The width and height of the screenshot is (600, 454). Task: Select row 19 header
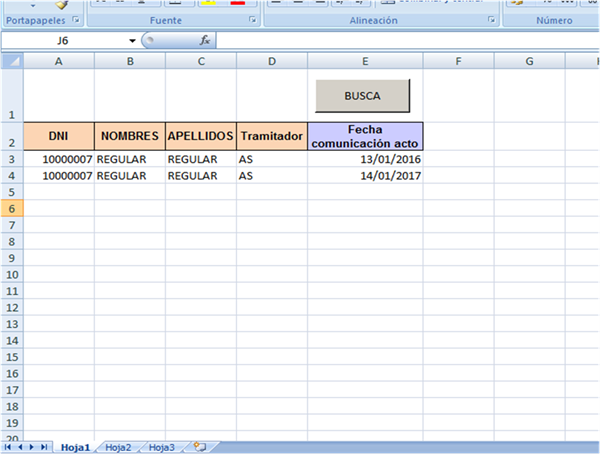pos(12,423)
